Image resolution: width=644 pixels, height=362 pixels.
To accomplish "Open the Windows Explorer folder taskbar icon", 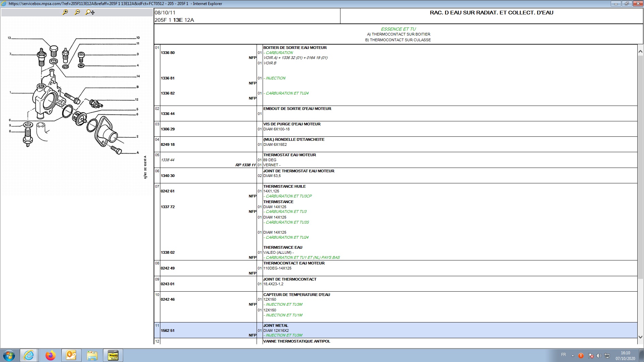I will click(92, 355).
